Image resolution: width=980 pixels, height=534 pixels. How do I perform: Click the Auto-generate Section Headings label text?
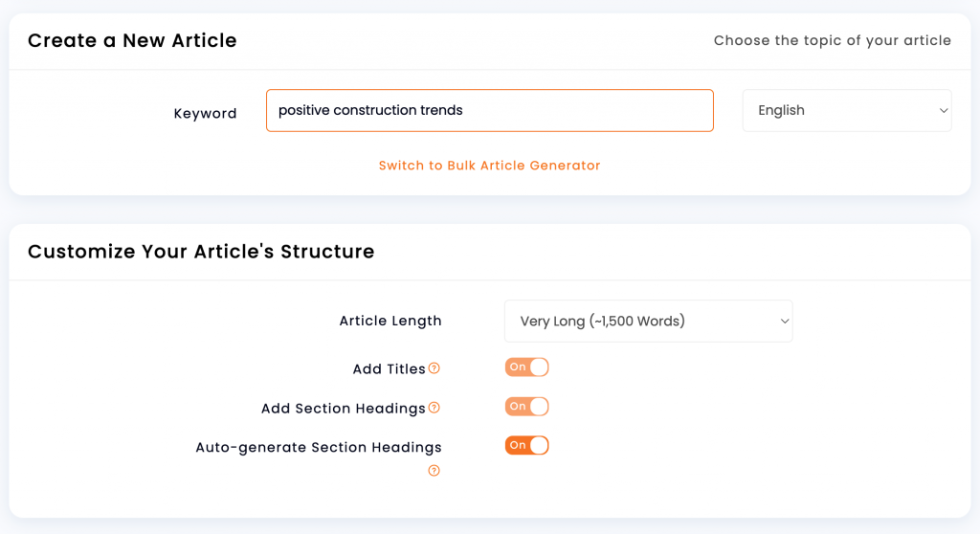click(x=319, y=447)
